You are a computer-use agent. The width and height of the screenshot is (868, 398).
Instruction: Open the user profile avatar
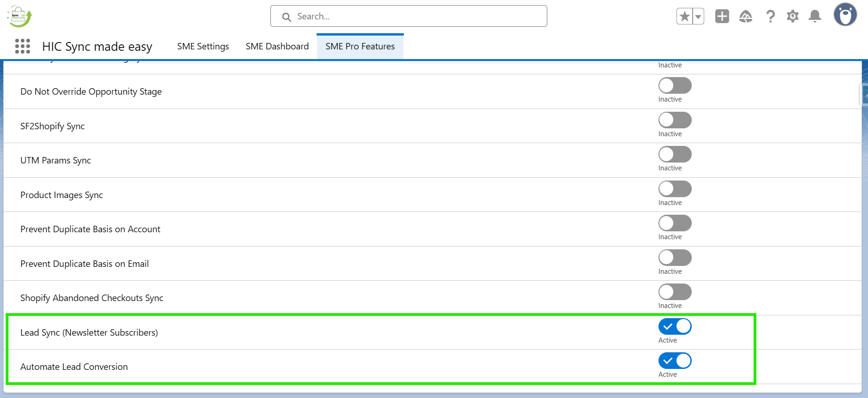[845, 15]
